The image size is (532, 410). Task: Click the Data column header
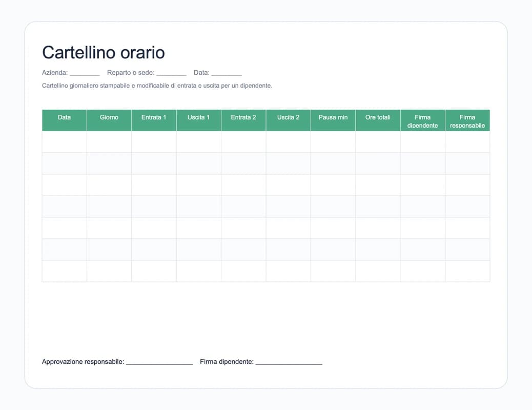coord(65,120)
